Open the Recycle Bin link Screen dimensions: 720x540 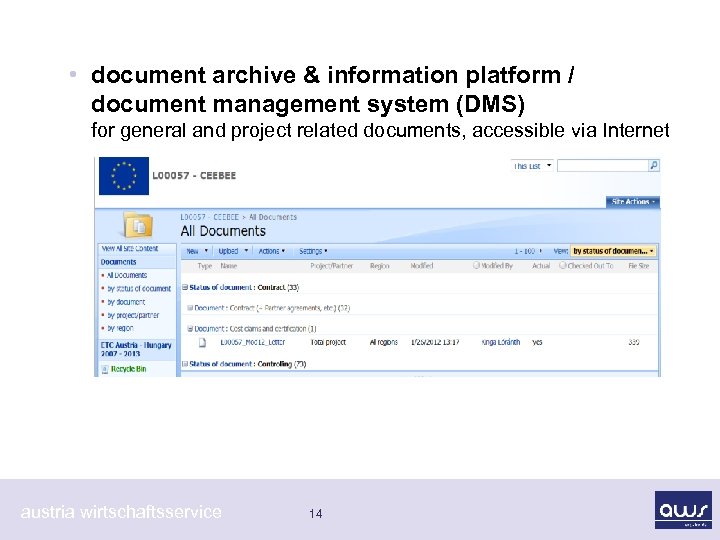(x=129, y=369)
